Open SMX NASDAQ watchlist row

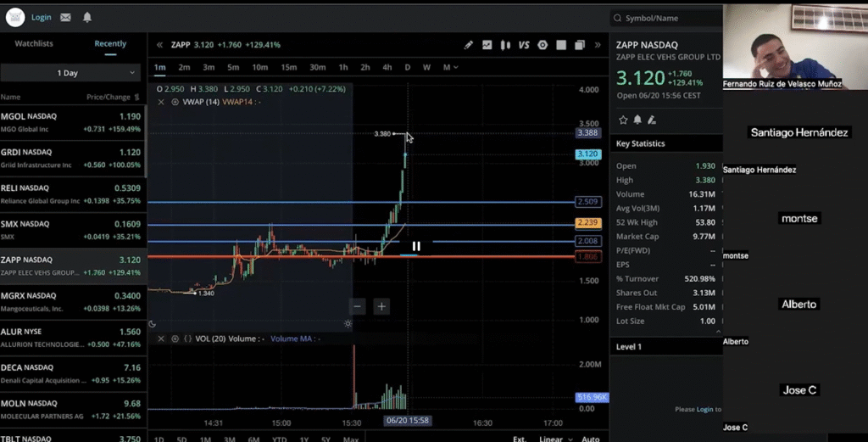coord(72,230)
